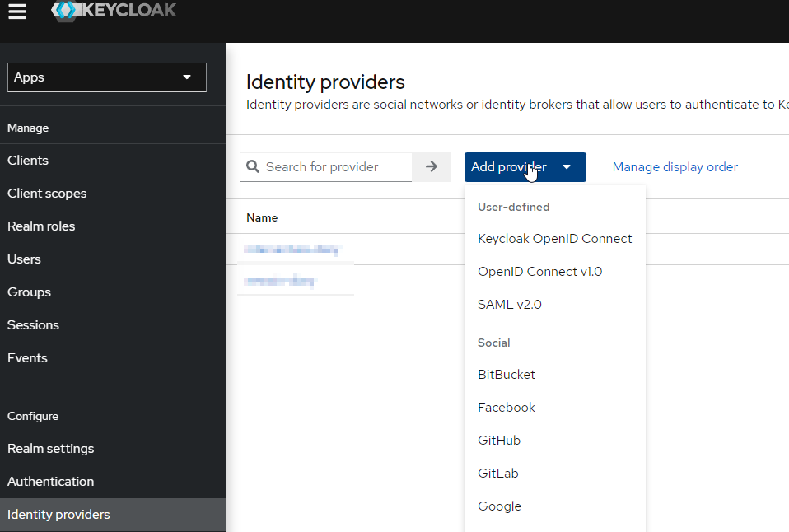The width and height of the screenshot is (789, 532).
Task: Select Facebook as identity provider
Action: [x=506, y=407]
